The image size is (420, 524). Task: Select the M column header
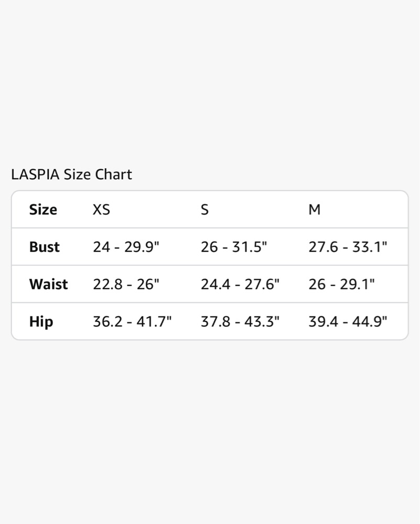point(314,210)
